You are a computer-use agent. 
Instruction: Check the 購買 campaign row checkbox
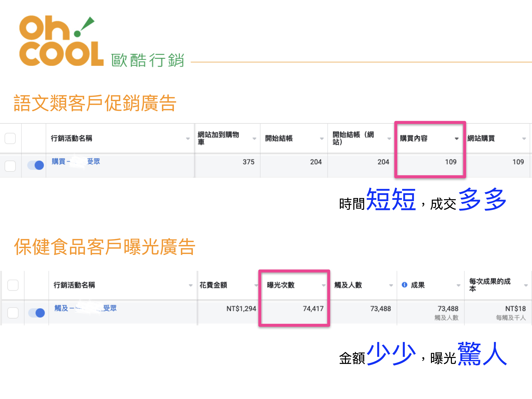[x=10, y=166]
